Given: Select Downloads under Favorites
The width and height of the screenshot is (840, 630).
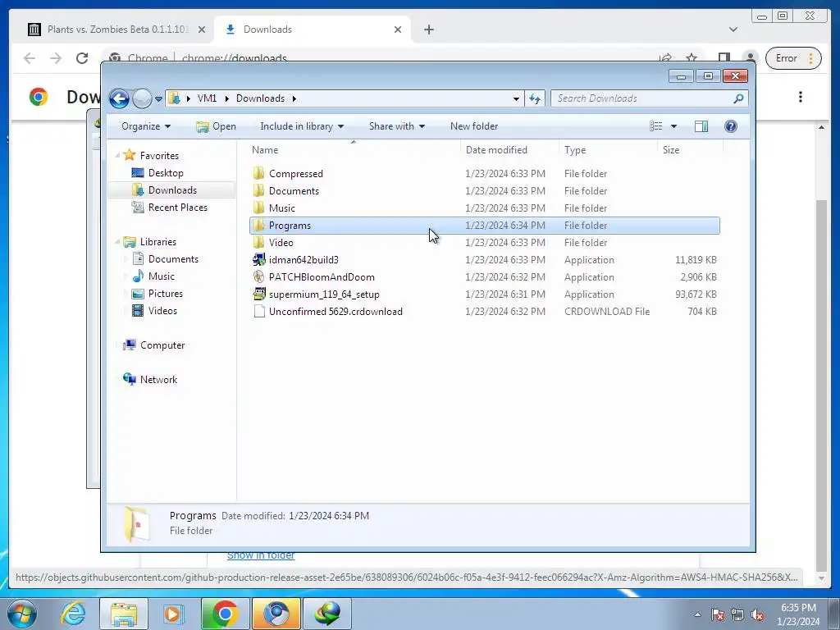Looking at the screenshot, I should tap(172, 190).
